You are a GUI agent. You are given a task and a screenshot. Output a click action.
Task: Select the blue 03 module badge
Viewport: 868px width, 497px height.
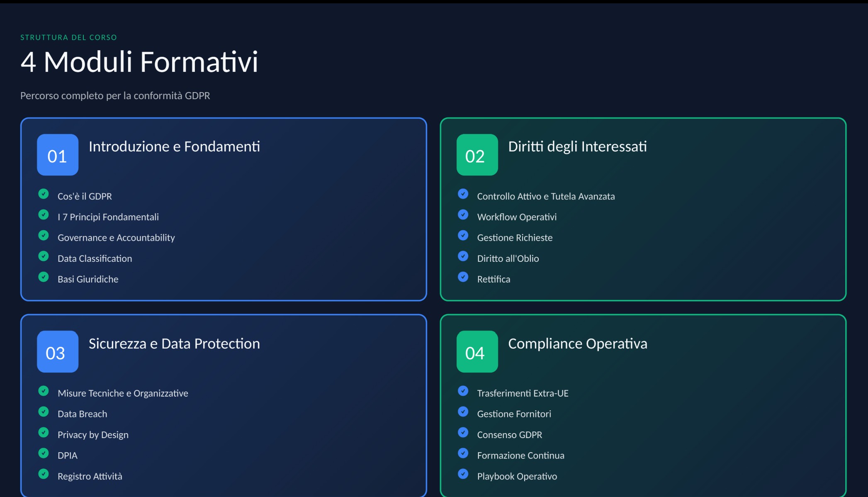(x=57, y=351)
